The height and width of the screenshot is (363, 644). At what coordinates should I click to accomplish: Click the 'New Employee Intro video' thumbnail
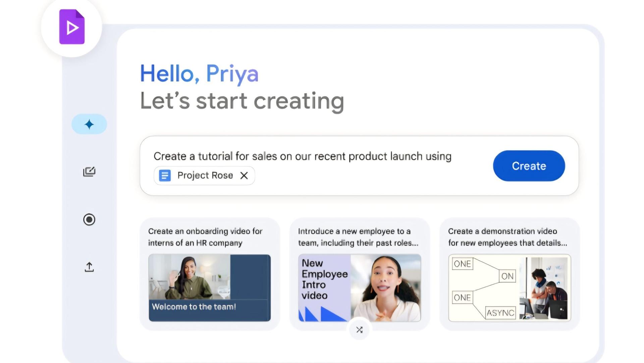359,287
